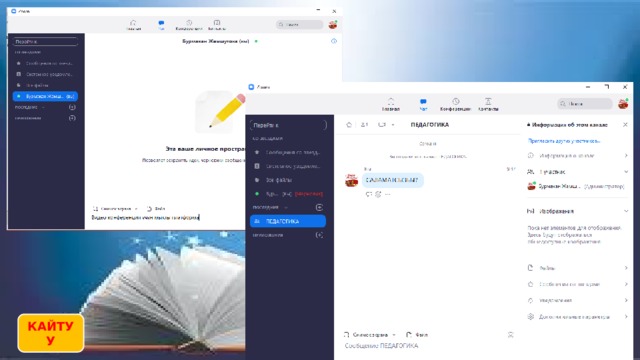Open Contacts tab in back Zoom window
This screenshot has width=640, height=360.
click(x=217, y=25)
